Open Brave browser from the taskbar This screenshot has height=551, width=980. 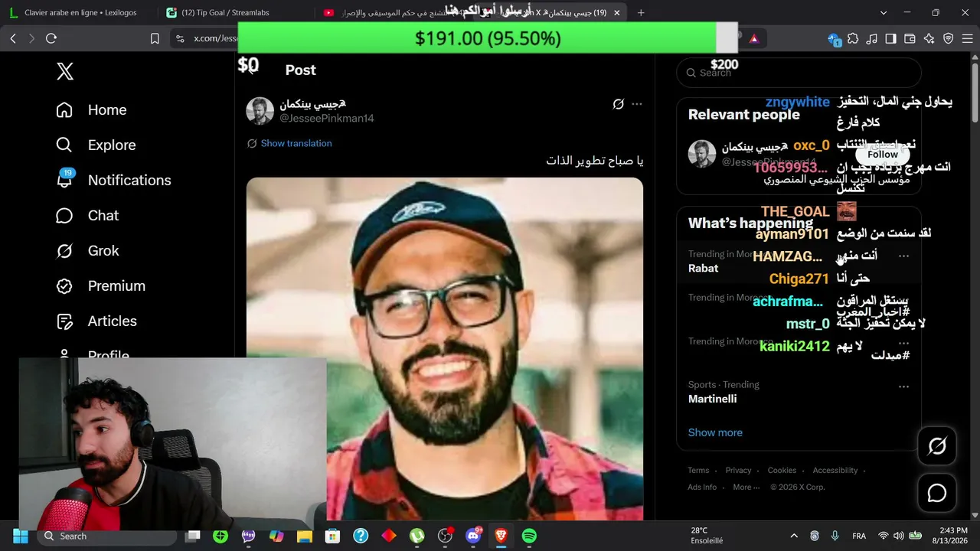[x=501, y=536]
